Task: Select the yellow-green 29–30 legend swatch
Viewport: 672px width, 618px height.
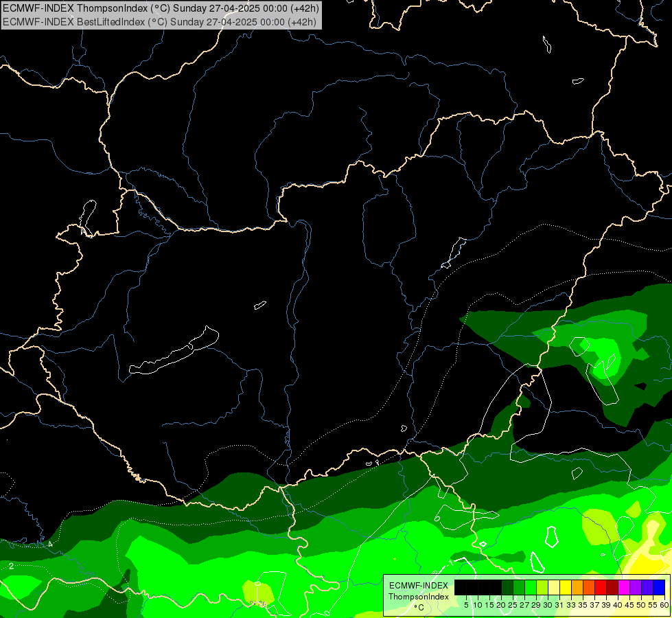Action: [x=542, y=587]
